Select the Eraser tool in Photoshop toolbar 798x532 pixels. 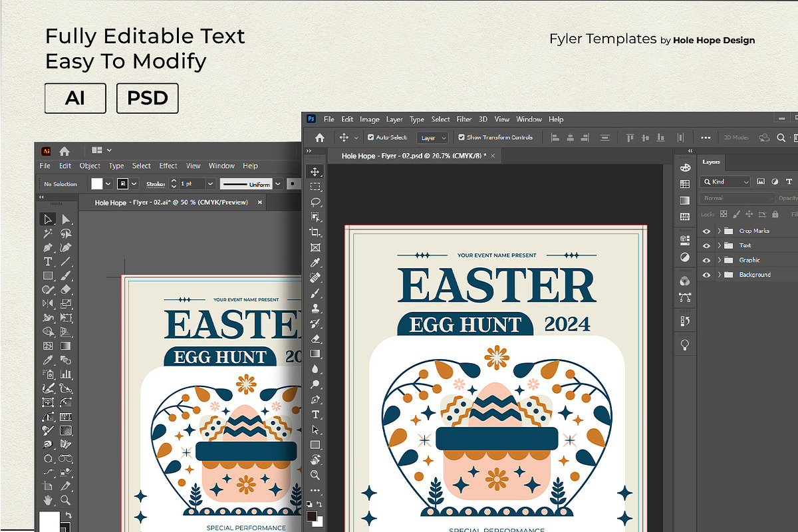tap(315, 338)
